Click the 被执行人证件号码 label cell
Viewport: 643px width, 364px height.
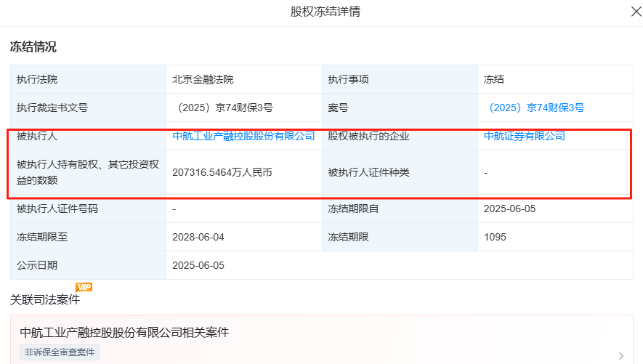pyautogui.click(x=88, y=209)
